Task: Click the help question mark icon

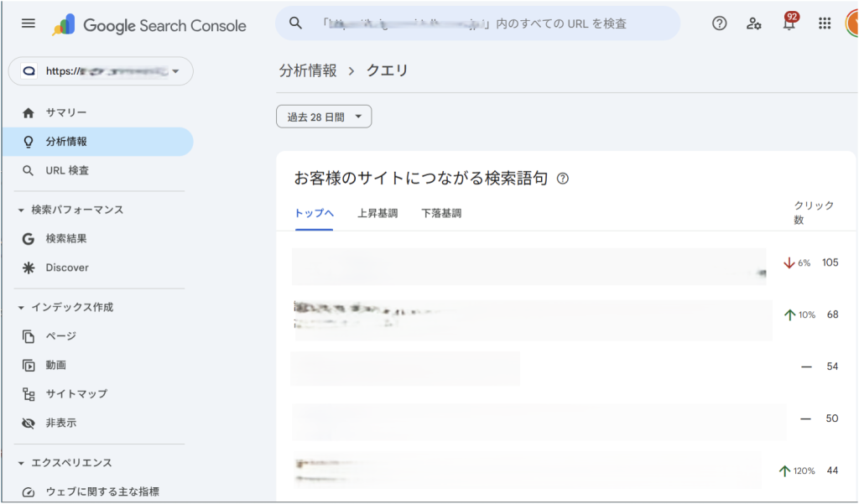Action: 719,23
